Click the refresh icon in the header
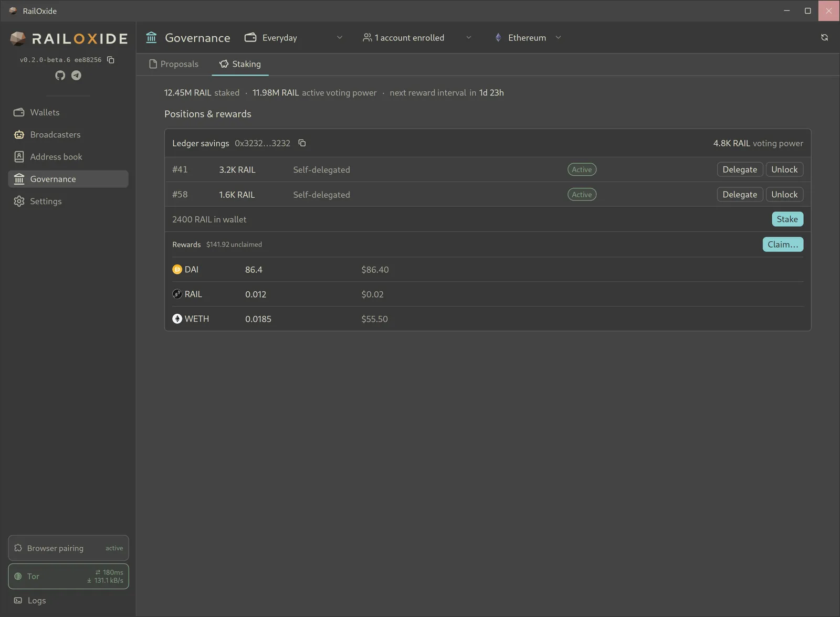 (824, 37)
